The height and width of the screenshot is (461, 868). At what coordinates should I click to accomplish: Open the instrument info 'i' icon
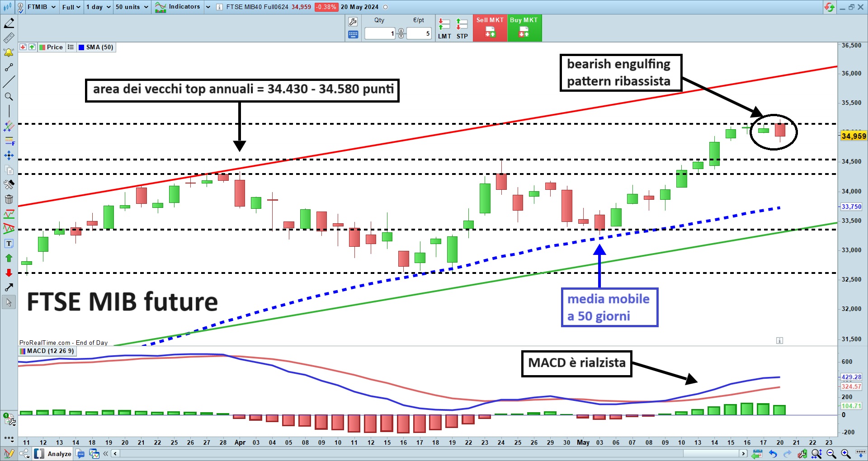(x=219, y=7)
